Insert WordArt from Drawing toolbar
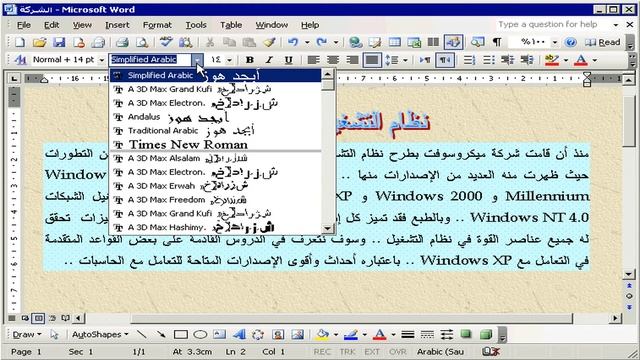640x360 pixels. (x=239, y=335)
